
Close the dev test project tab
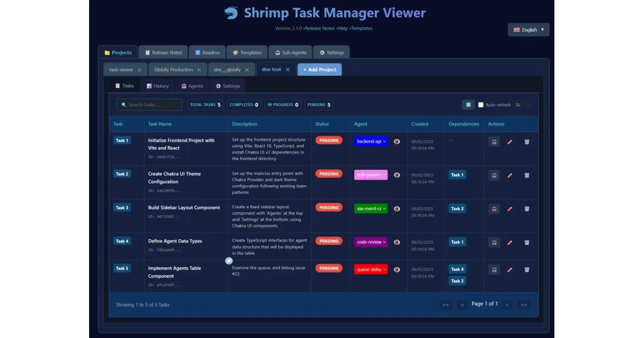pyautogui.click(x=288, y=69)
